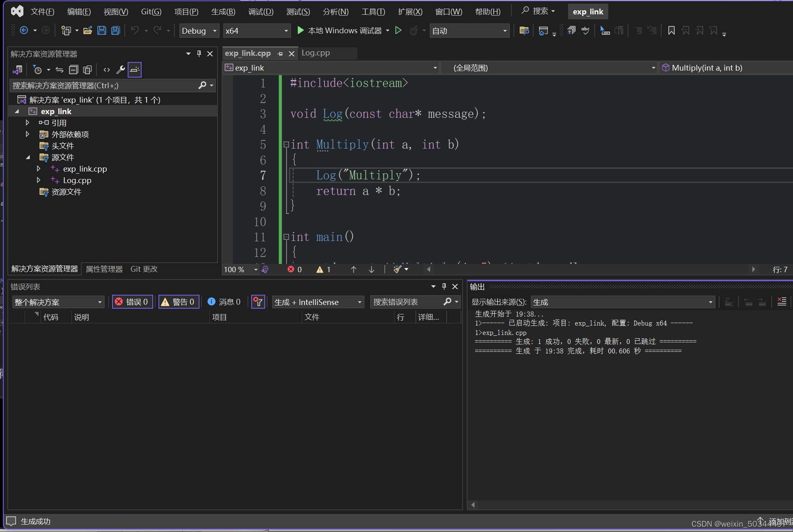This screenshot has width=793, height=532.
Task: Toggle the 消息 0 messages filter
Action: (x=224, y=302)
